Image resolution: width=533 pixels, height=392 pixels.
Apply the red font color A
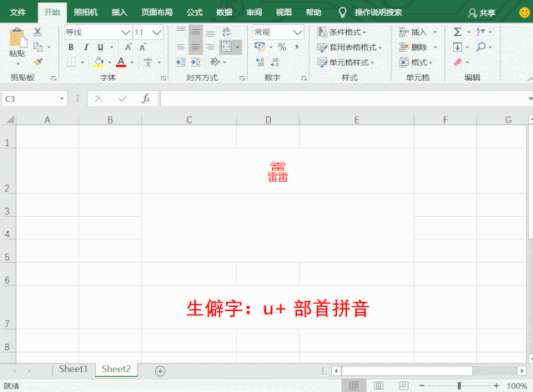click(121, 63)
